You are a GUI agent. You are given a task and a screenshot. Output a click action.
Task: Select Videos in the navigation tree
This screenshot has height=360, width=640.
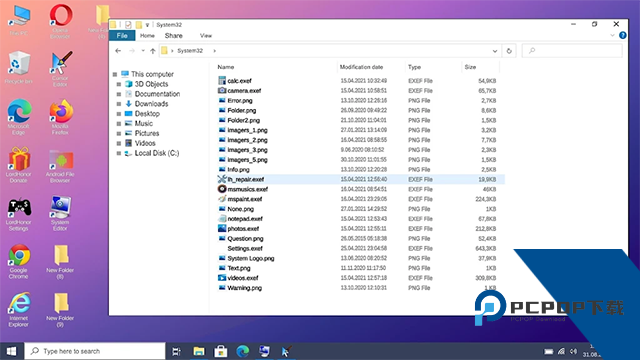point(145,143)
